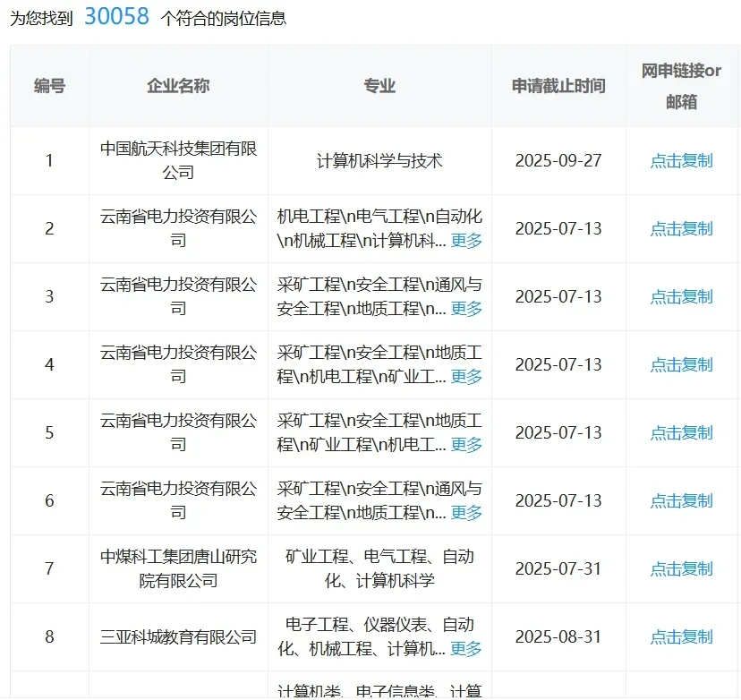The image size is (741, 700).
Task: Expand 更多 majors in row 5
Action: (466, 445)
